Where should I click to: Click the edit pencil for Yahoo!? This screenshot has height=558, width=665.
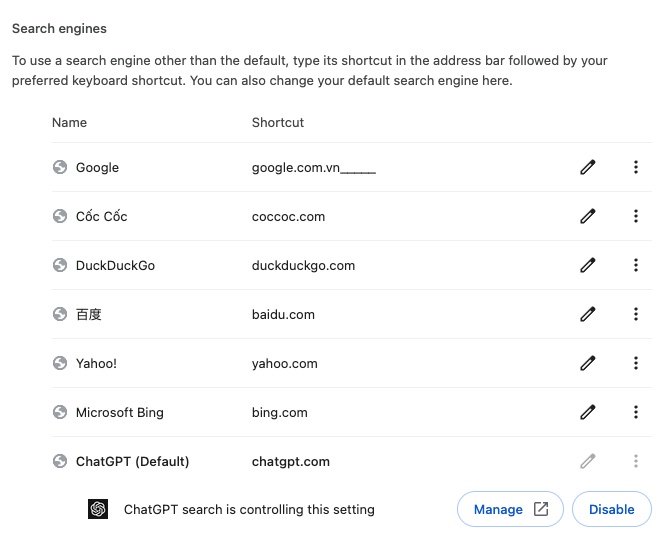point(588,364)
